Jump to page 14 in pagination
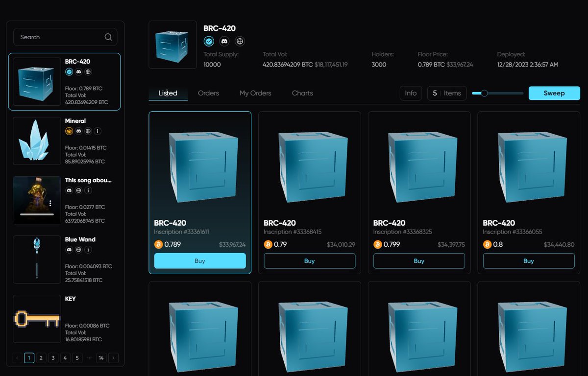588x376 pixels. point(101,358)
